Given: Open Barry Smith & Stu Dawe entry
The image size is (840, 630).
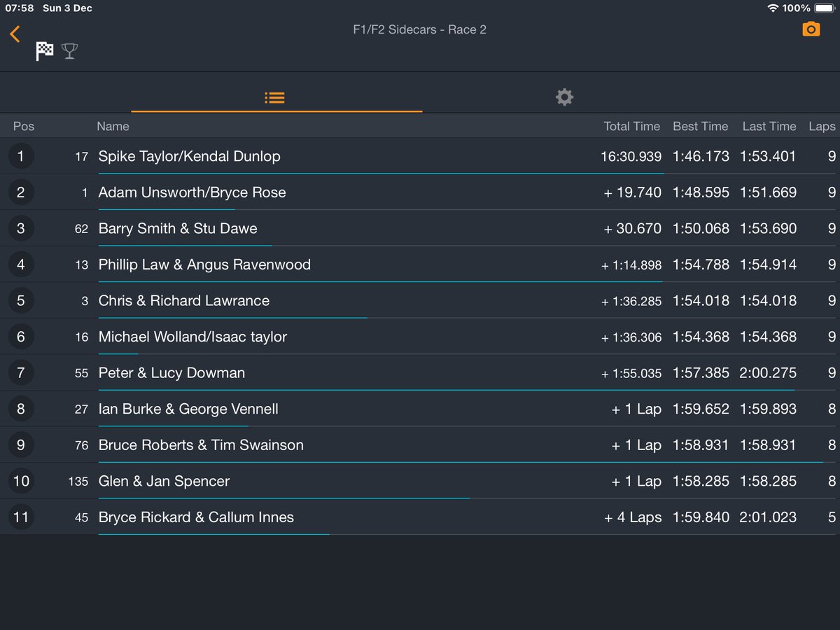Looking at the screenshot, I should [420, 228].
